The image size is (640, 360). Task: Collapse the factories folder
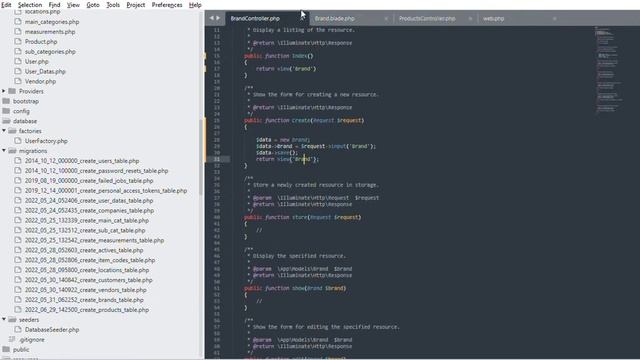pyautogui.click(x=4, y=131)
